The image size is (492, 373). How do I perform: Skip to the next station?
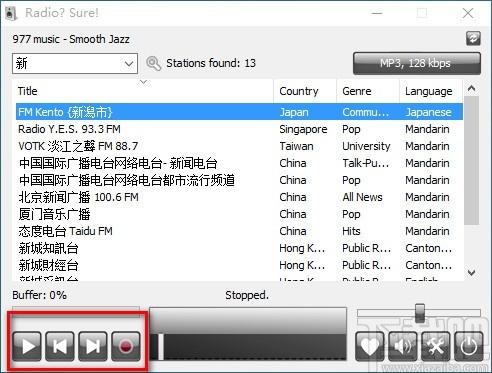point(93,346)
